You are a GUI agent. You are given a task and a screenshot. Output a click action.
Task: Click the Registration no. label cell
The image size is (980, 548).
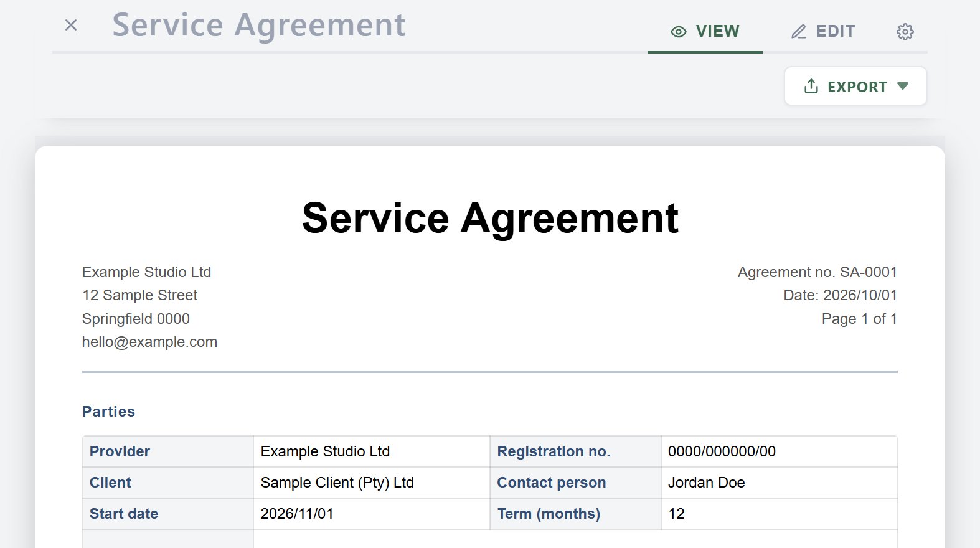pyautogui.click(x=575, y=451)
